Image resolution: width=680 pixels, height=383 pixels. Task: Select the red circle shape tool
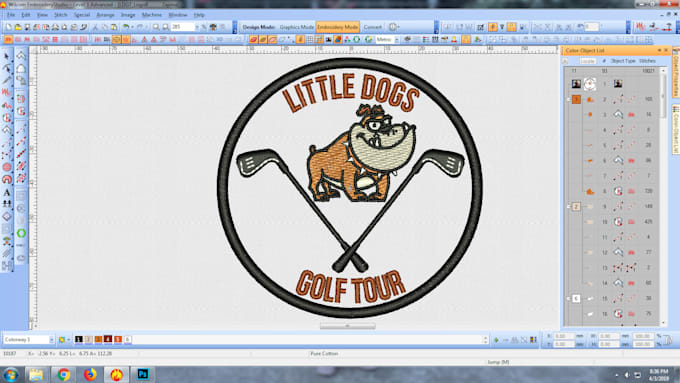7,167
